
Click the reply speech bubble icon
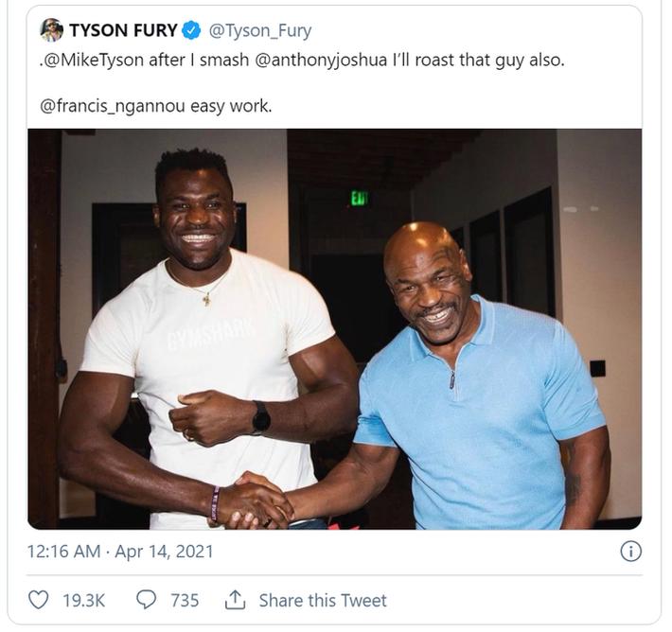147,600
